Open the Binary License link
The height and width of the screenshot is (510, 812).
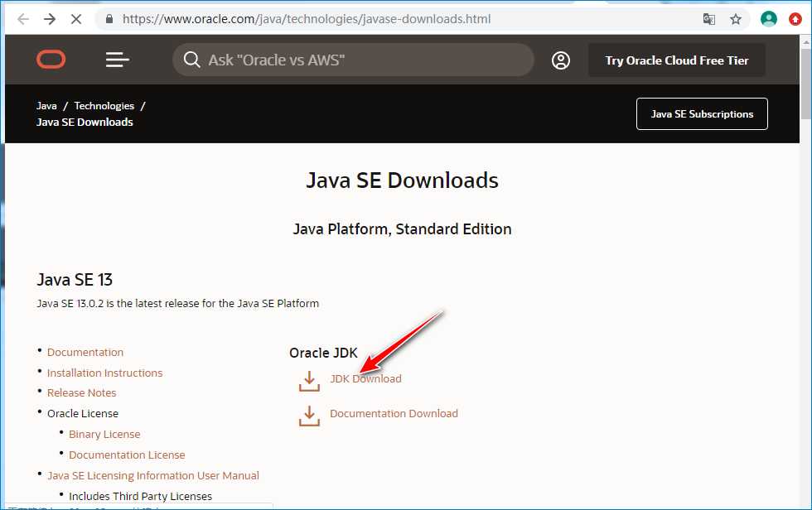(104, 434)
